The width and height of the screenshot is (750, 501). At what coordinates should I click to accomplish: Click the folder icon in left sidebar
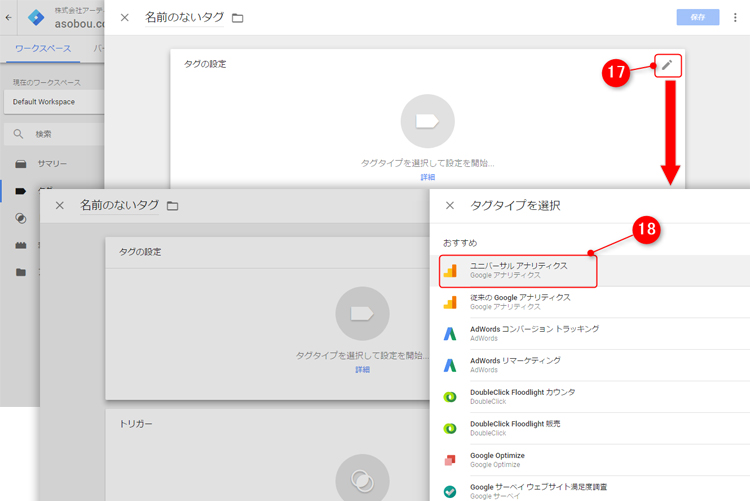pos(21,272)
